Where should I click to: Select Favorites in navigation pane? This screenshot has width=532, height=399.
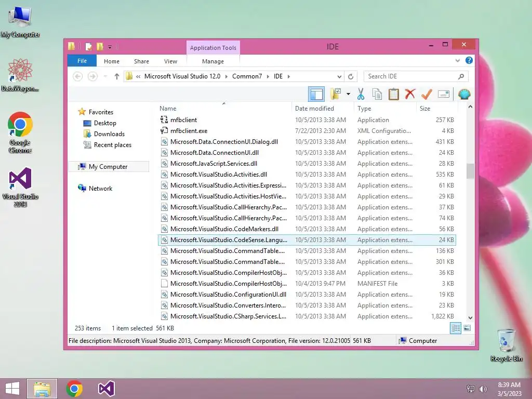[x=101, y=112]
